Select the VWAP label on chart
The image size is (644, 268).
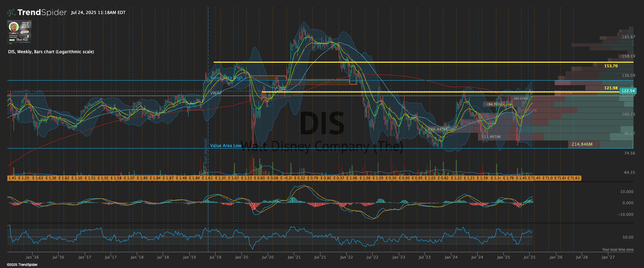(x=216, y=93)
